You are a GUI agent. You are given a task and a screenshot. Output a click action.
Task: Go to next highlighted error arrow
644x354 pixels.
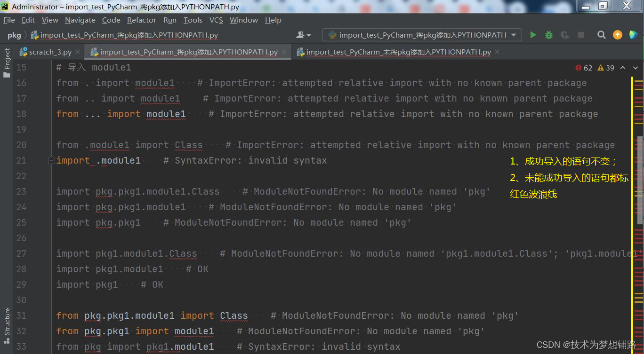click(636, 68)
